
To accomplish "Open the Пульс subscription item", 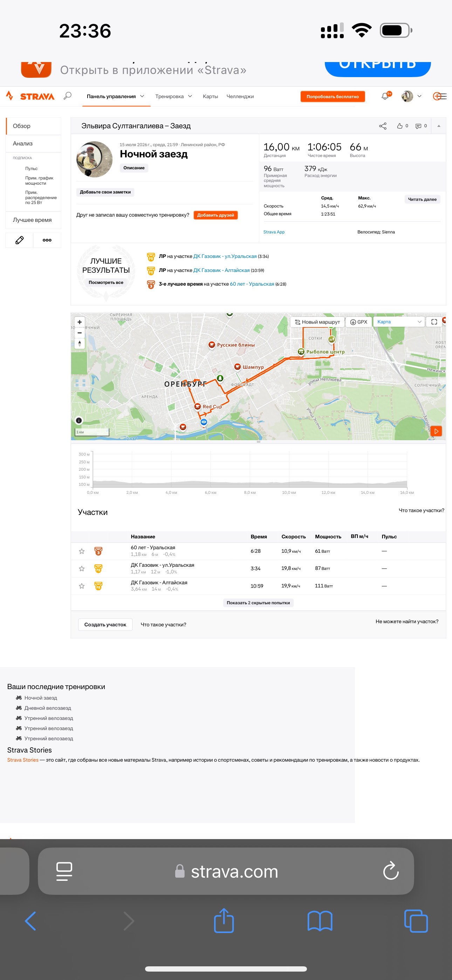I will point(32,169).
